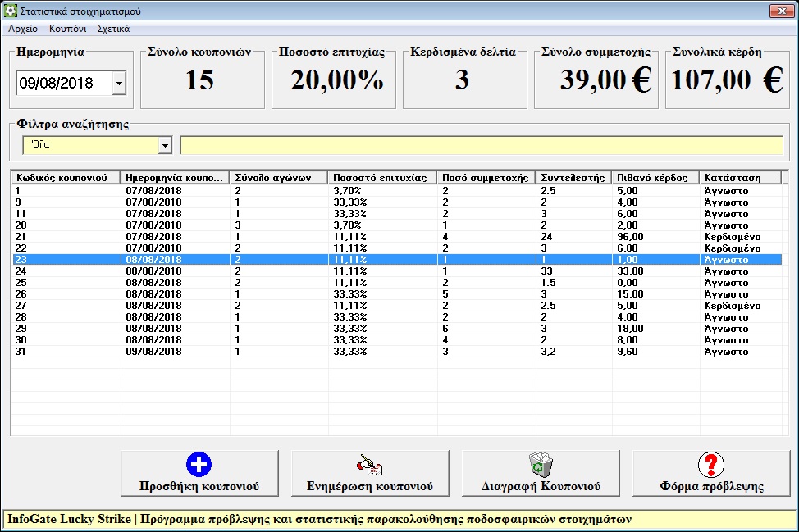Select coupon row with code 31
Screen dimensions: 799x532
tap(66, 351)
